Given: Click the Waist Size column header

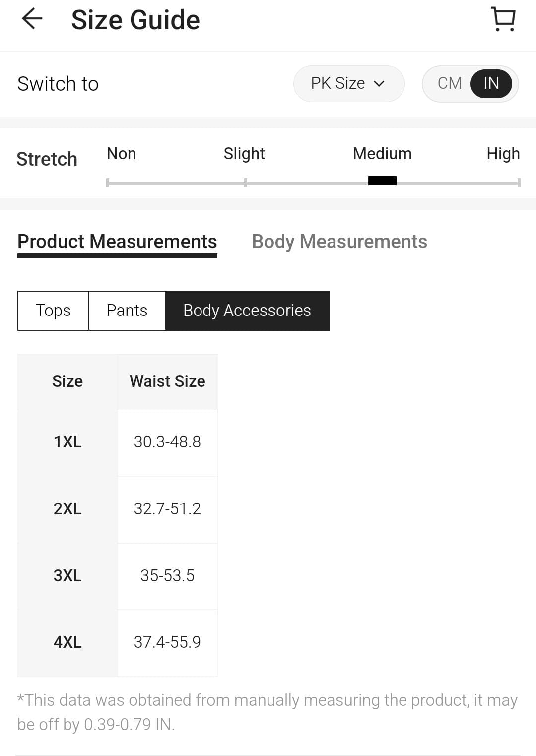Looking at the screenshot, I should click(x=167, y=381).
